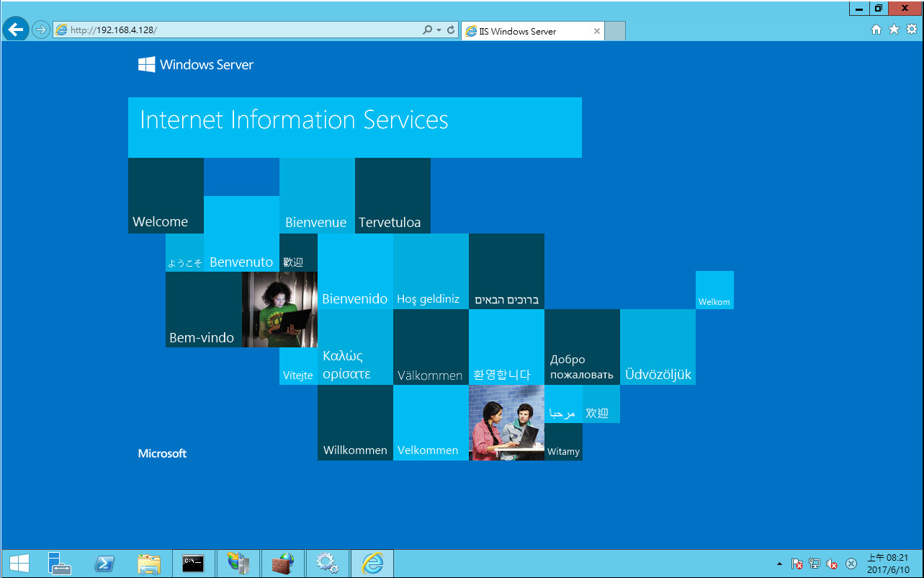Click the Arabic مرحبا tile
Screen dimensions: 924x578
tap(563, 404)
